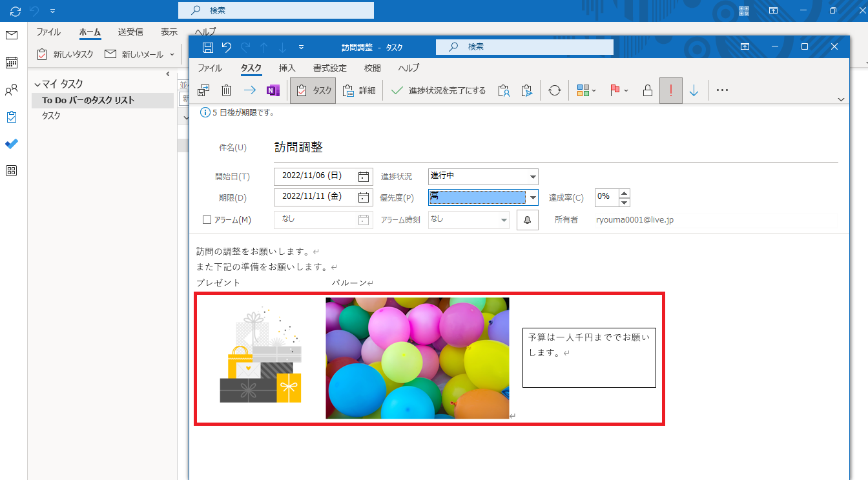Image resolution: width=868 pixels, height=480 pixels.
Task: Increase 達成率 with the up spinner arrow
Action: tap(624, 193)
